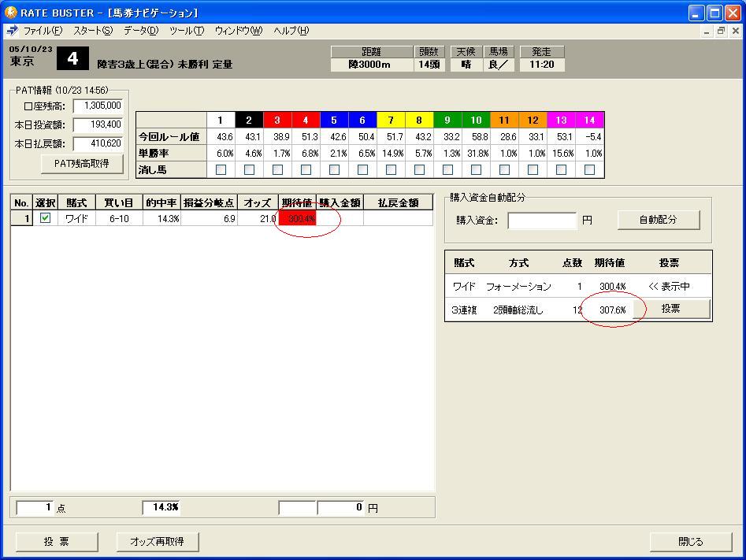The width and height of the screenshot is (746, 560).
Task: Check the 消し馬 box for horse 10
Action: [476, 169]
